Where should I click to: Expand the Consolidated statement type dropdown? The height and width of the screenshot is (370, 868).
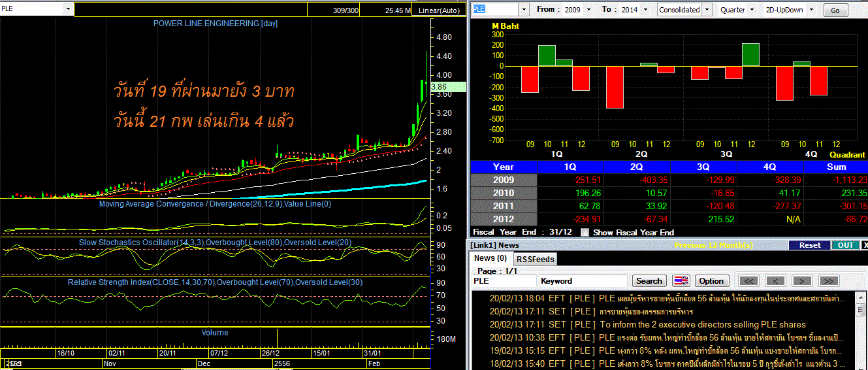point(705,10)
